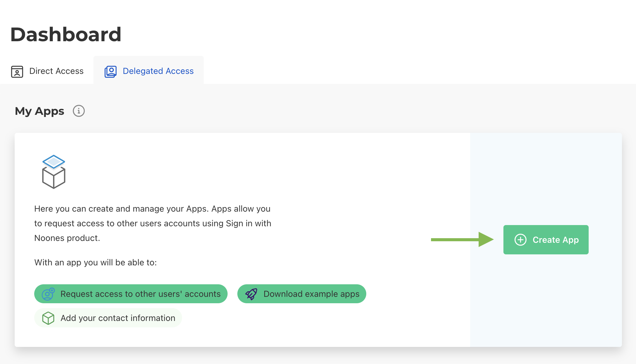636x364 pixels.
Task: Click the Dashboard page heading
Action: [66, 34]
